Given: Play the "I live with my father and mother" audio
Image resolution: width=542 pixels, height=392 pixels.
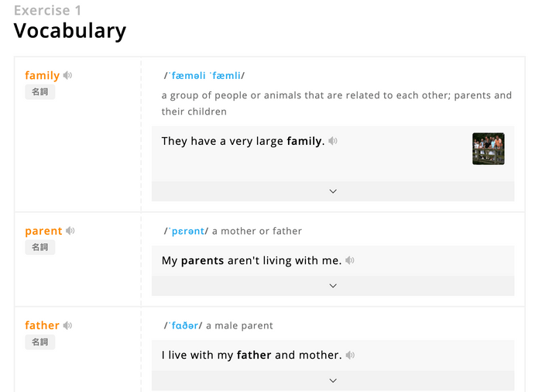Looking at the screenshot, I should tap(350, 355).
